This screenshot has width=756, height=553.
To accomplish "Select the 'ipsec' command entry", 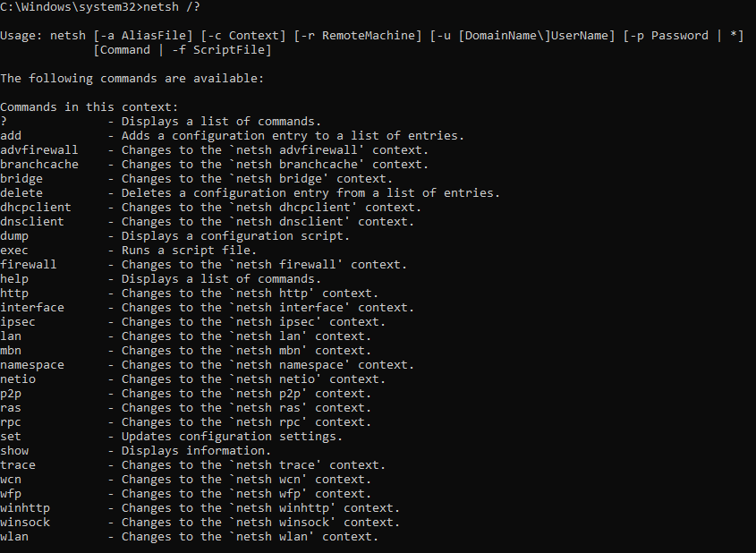I will [x=18, y=322].
